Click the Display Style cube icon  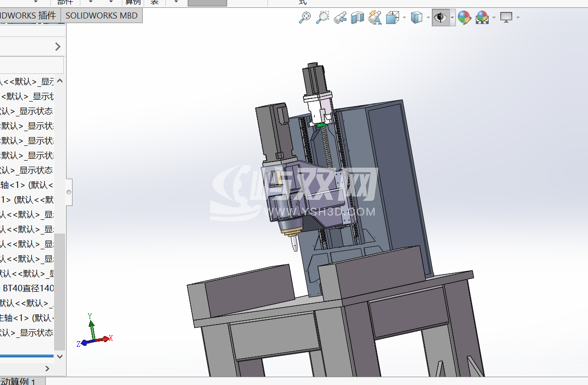pos(417,18)
